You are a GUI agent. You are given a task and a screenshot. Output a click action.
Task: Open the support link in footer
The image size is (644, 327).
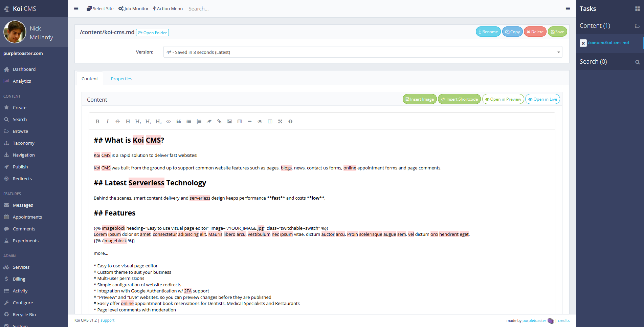[108, 320]
